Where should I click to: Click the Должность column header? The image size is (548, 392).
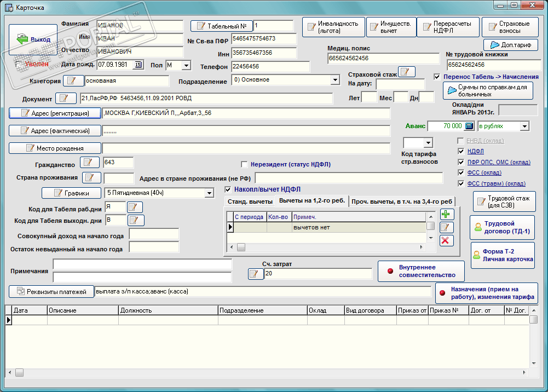pos(169,310)
